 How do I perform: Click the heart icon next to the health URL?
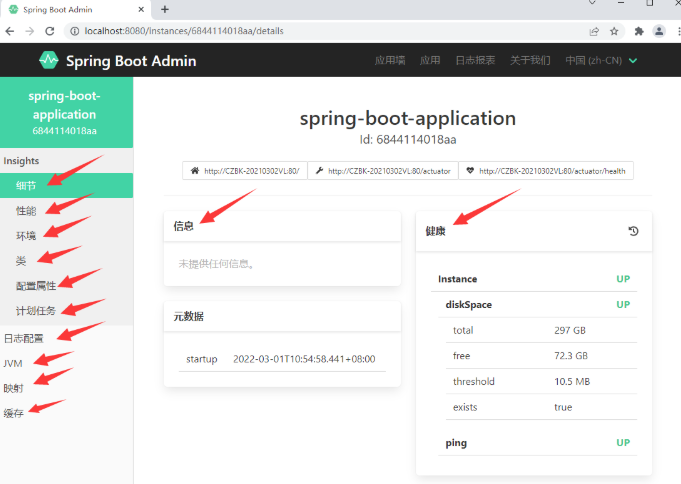tap(470, 171)
